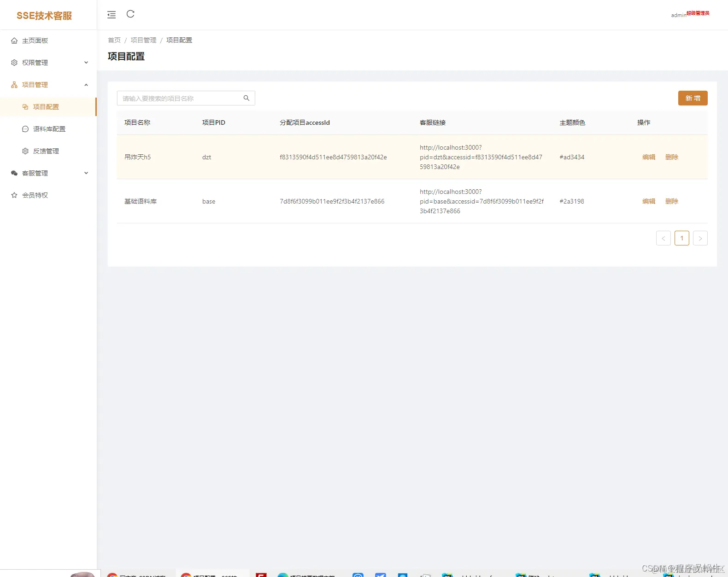Click the 分配项目accessId column header

click(305, 122)
